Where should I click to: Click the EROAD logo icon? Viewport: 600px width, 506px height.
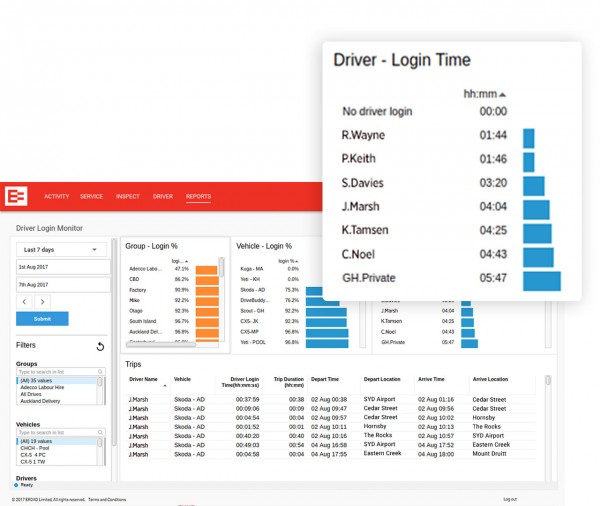[x=16, y=197]
